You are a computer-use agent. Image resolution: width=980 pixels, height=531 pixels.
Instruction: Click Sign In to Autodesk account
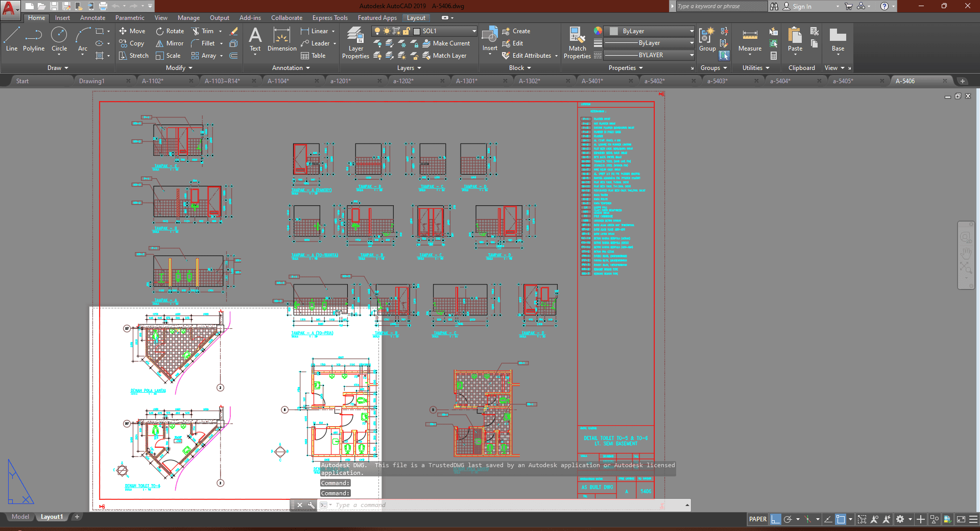pos(801,7)
